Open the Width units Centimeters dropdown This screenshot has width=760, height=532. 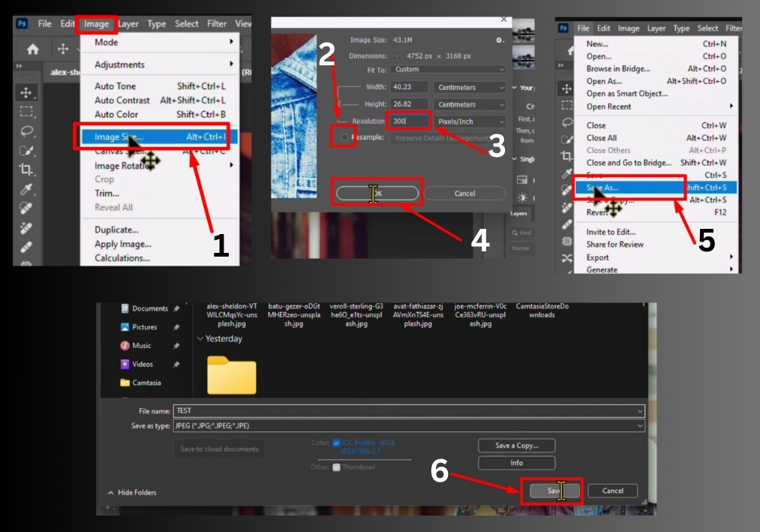(470, 87)
